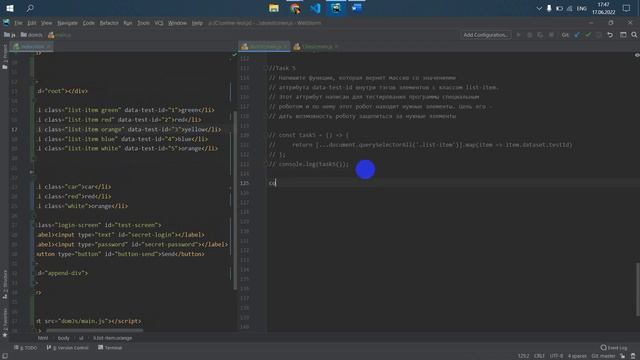The image size is (640, 360).
Task: Open the Help menu
Action: (x=197, y=23)
